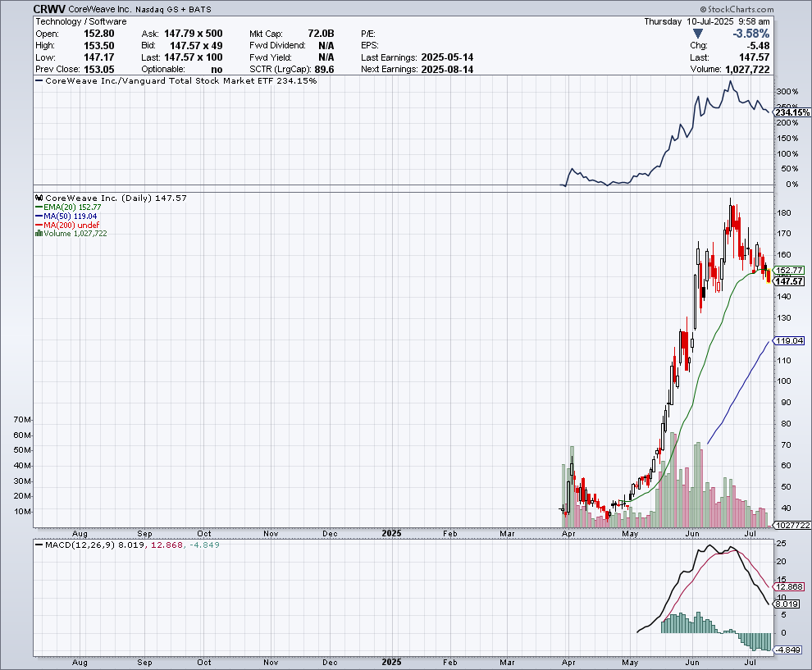Click the Vanguard Total Stock Market ETF ratio legend

pos(176,80)
